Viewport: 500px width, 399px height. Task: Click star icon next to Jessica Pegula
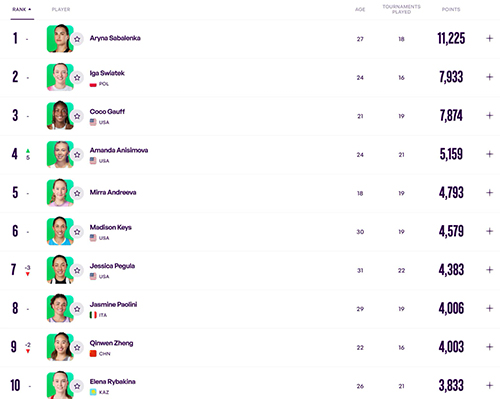[77, 270]
